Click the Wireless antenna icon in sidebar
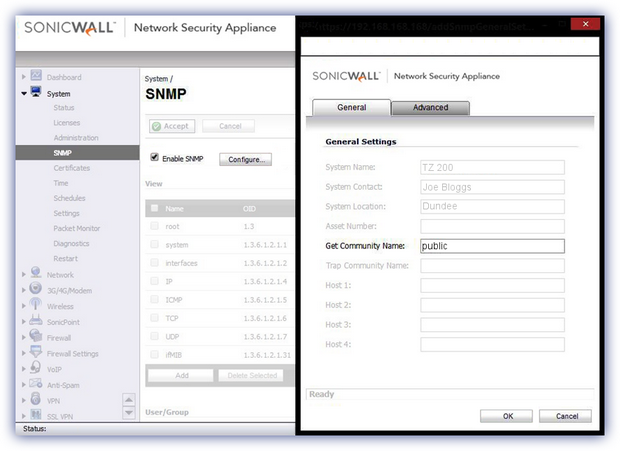The width and height of the screenshot is (620, 451). point(36,304)
